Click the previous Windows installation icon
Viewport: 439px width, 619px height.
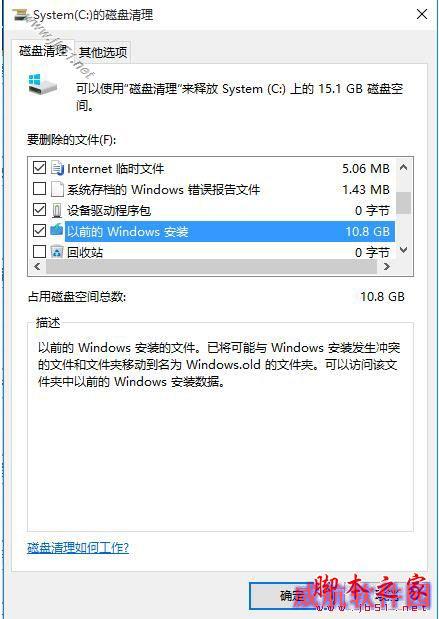(x=57, y=231)
